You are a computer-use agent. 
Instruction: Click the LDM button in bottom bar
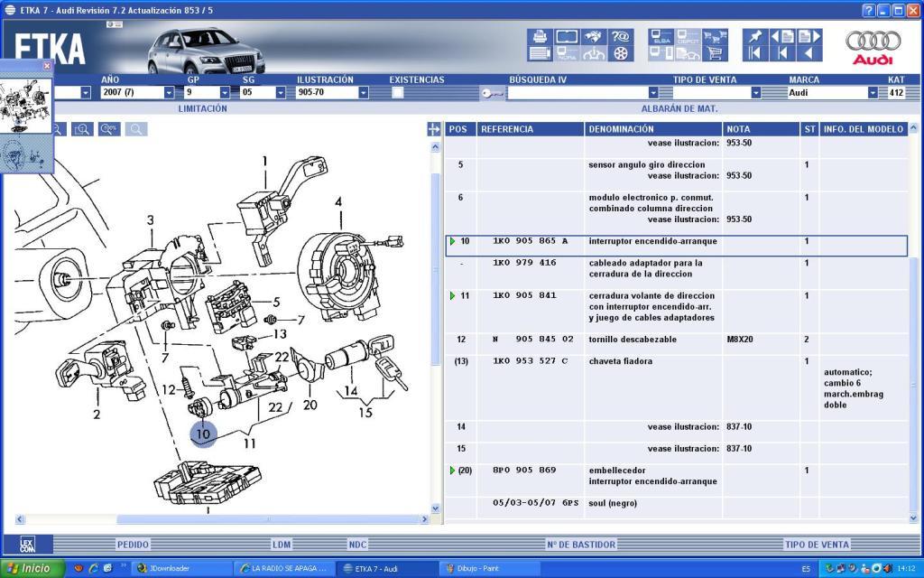point(282,545)
